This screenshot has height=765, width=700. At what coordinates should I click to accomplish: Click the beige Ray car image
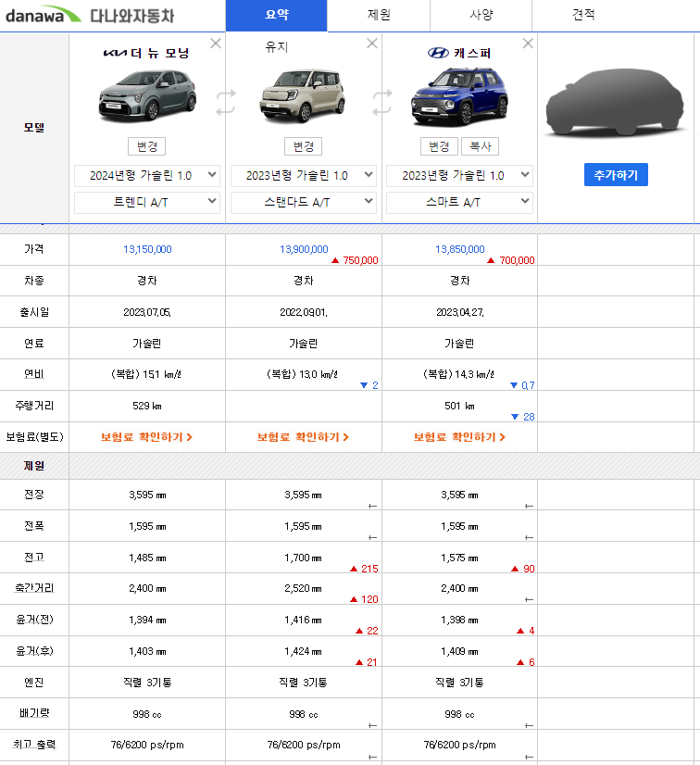303,95
